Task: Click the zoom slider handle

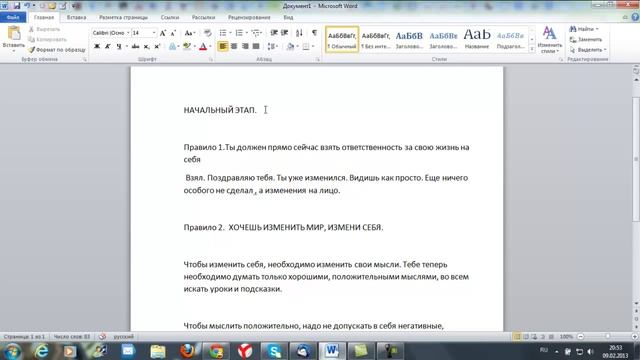Action: [x=608, y=337]
